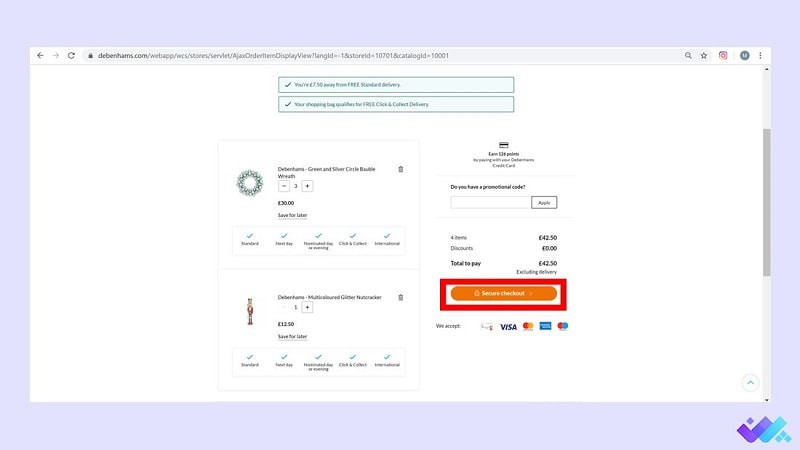This screenshot has height=450, width=800.
Task: Click scrollbar down arrow
Action: point(766,399)
